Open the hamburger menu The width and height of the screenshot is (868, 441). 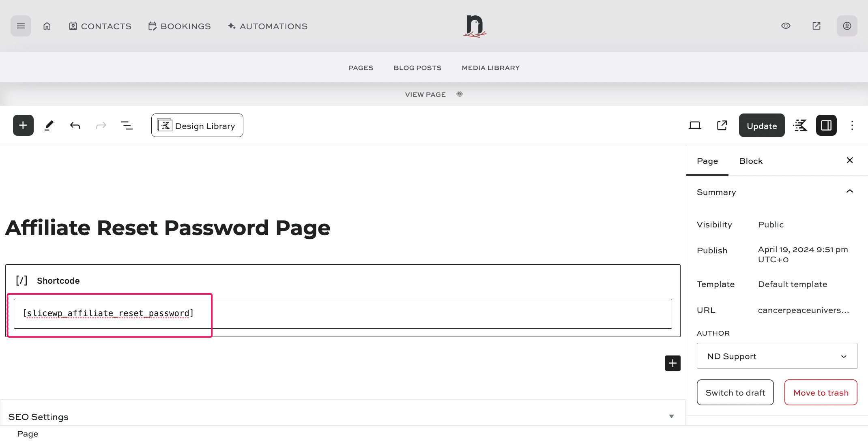[x=21, y=26]
